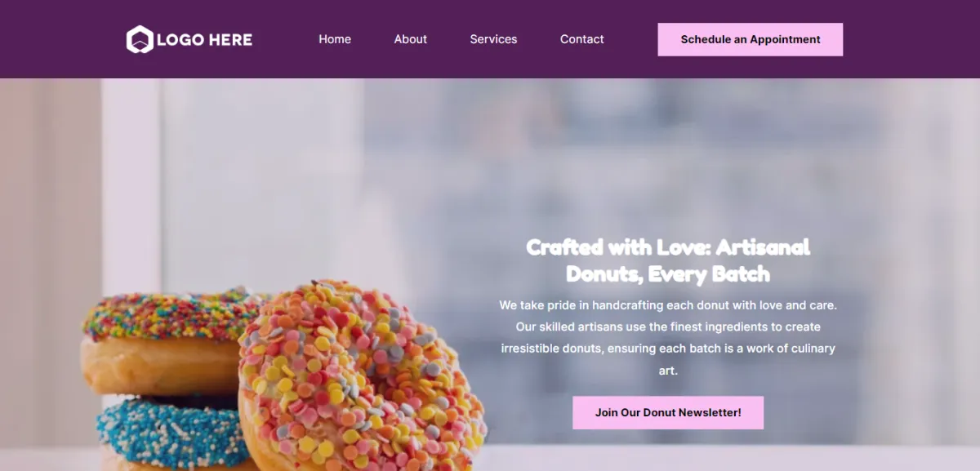Open the About nav link
The height and width of the screenshot is (471, 980).
coord(411,39)
